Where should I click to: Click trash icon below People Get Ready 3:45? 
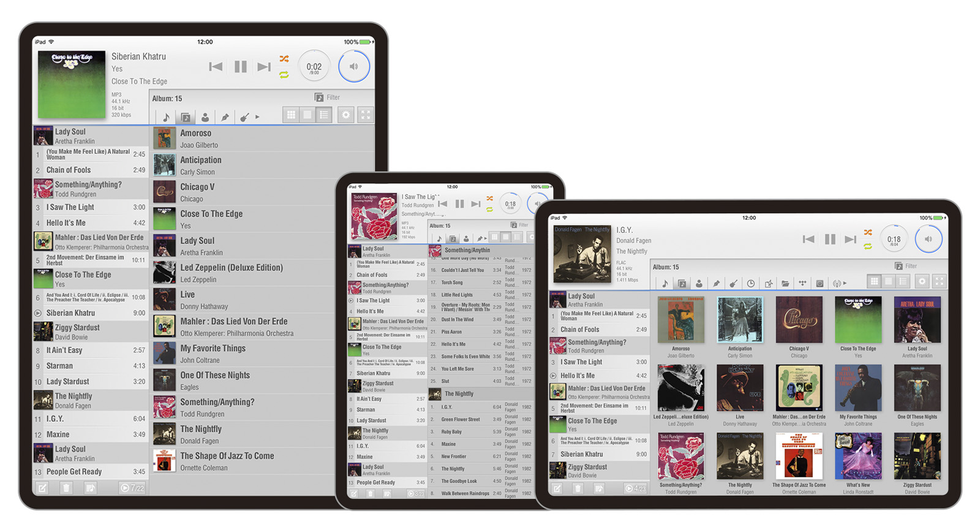(x=66, y=488)
